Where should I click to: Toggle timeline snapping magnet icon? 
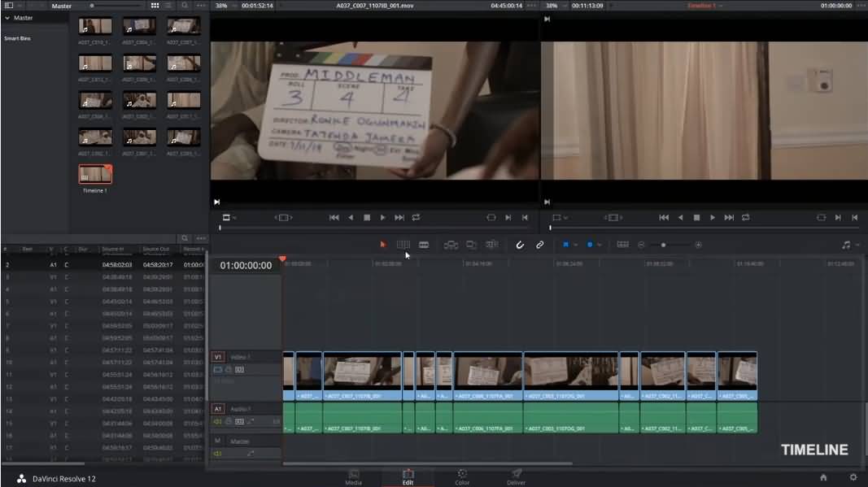pos(520,245)
